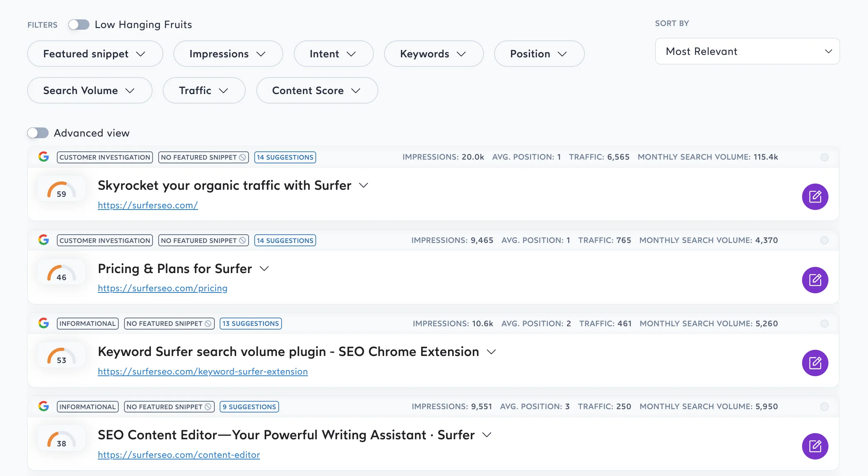
Task: Expand Skyrocket your organic traffic title chevron
Action: click(364, 186)
